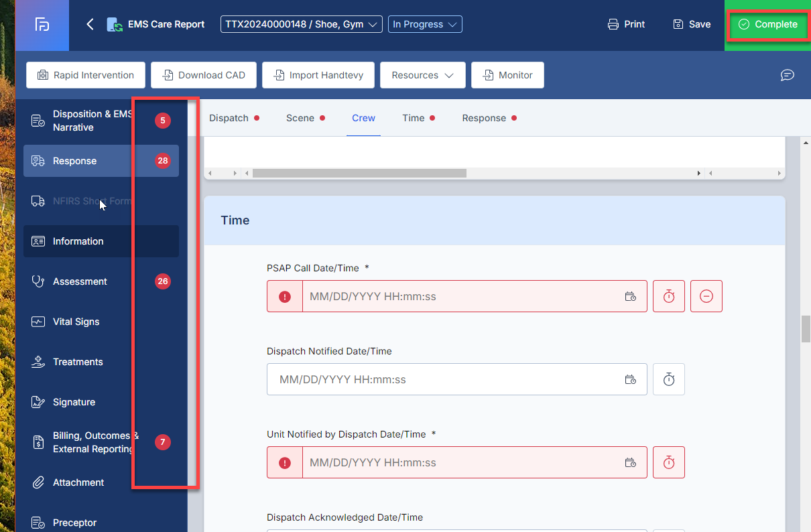Click the Disposition & EMS Narrative icon
This screenshot has height=532, width=811.
pyautogui.click(x=38, y=121)
